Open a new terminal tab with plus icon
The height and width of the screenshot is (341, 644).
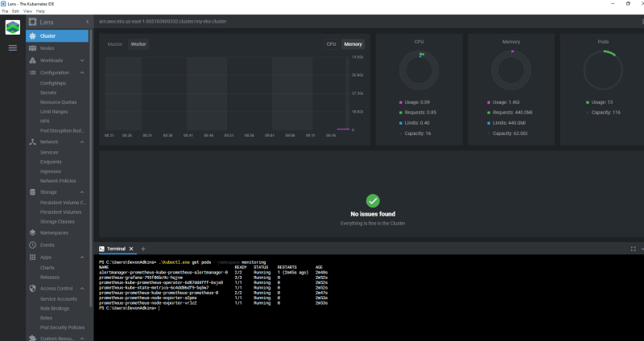coord(143,249)
